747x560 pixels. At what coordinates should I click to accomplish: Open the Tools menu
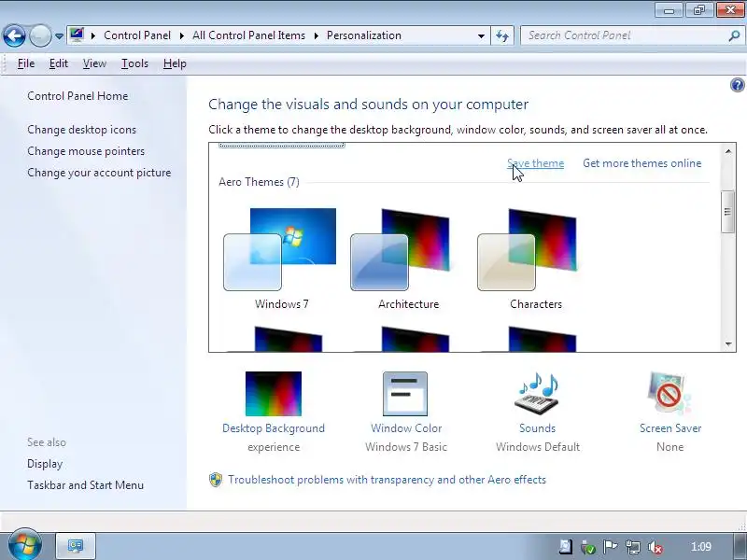[x=134, y=63]
